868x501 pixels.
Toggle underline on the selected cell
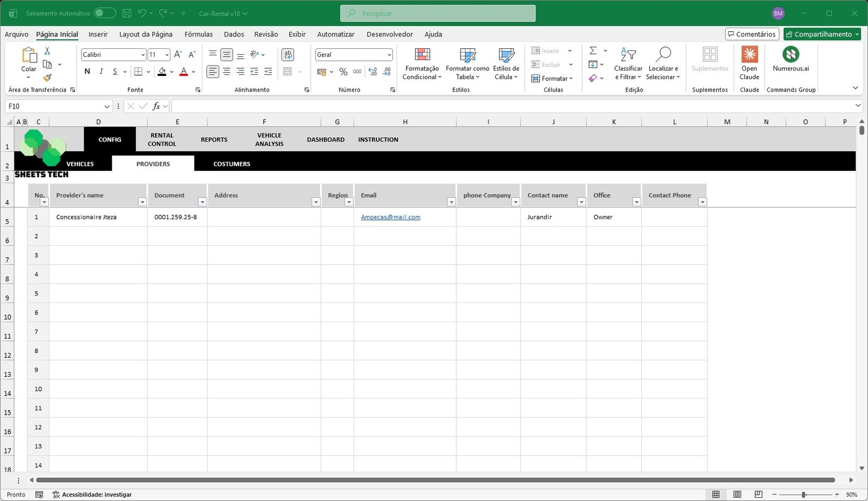pos(114,71)
